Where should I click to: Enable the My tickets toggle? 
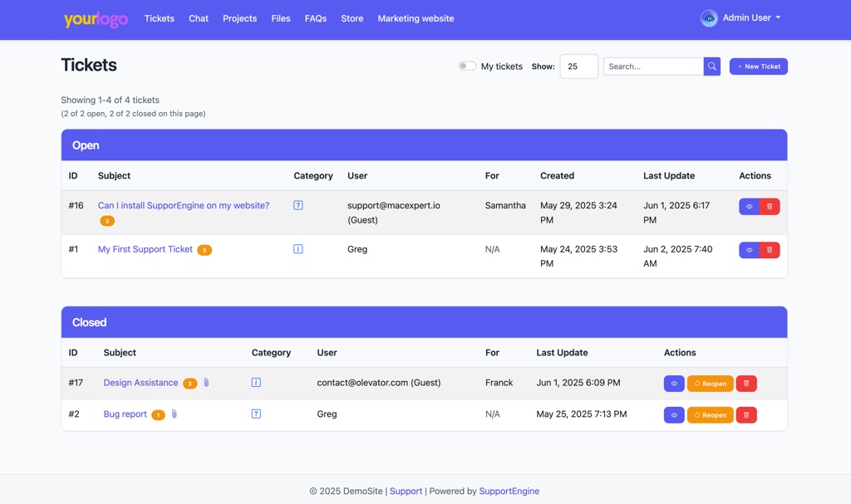pos(467,66)
